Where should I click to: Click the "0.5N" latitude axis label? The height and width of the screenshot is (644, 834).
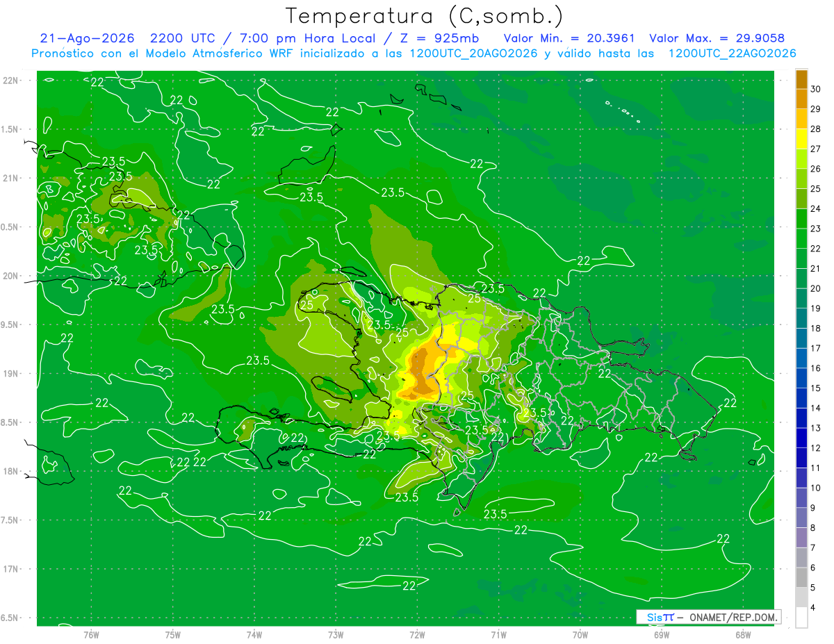10,227
